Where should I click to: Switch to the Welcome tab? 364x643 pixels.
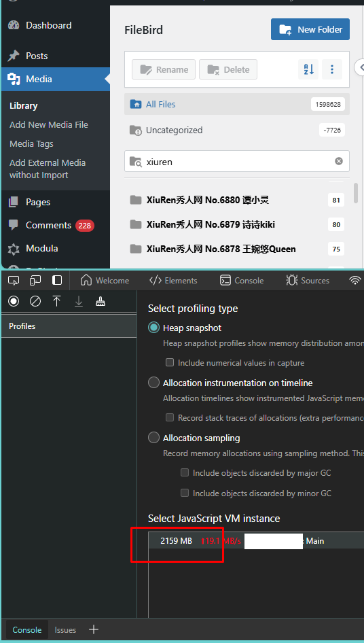pos(105,281)
